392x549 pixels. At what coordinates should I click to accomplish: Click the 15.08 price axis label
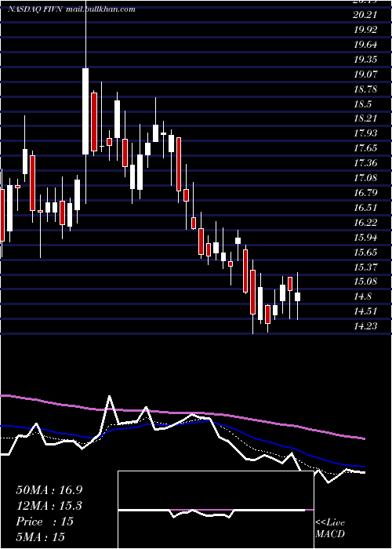(365, 282)
